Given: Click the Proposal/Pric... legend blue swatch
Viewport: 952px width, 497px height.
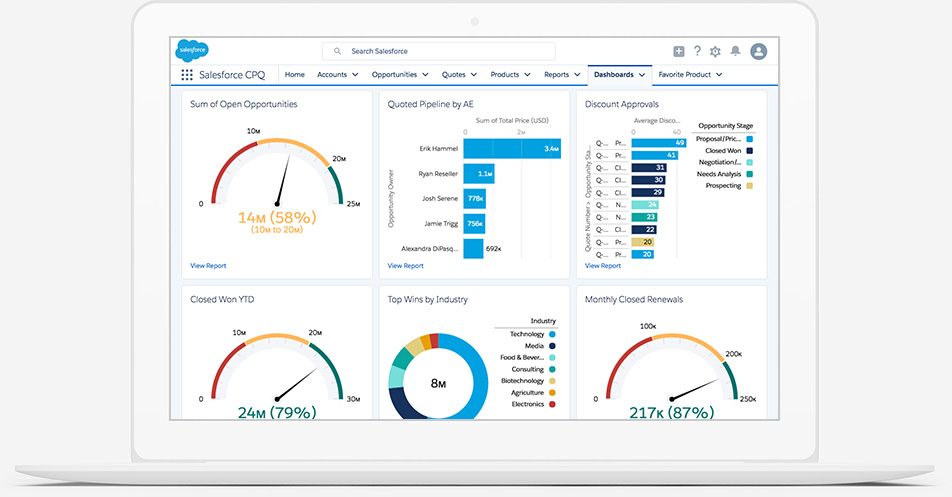Looking at the screenshot, I should click(x=749, y=139).
